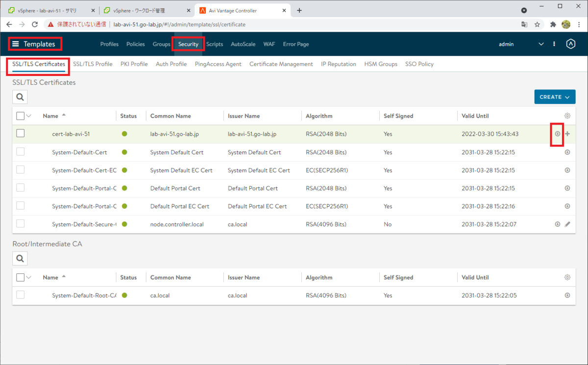Switch to SSL/TLS Profile tab
588x365 pixels.
tap(93, 64)
